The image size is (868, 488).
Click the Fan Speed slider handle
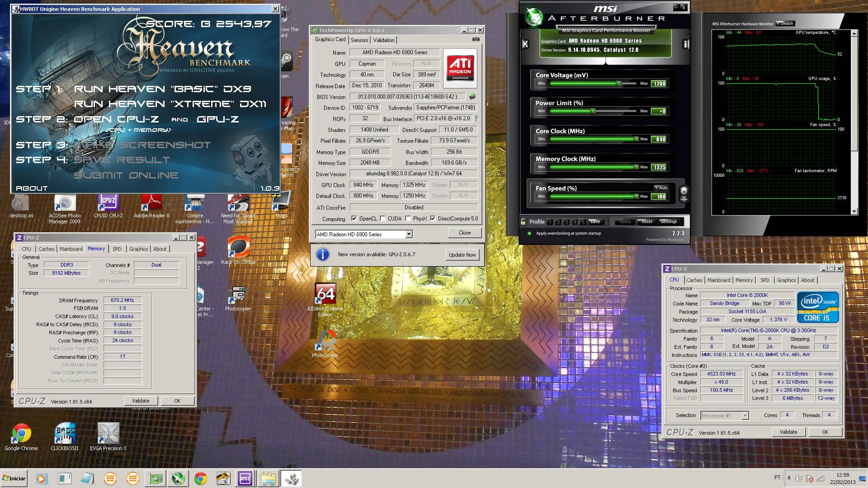click(636, 197)
